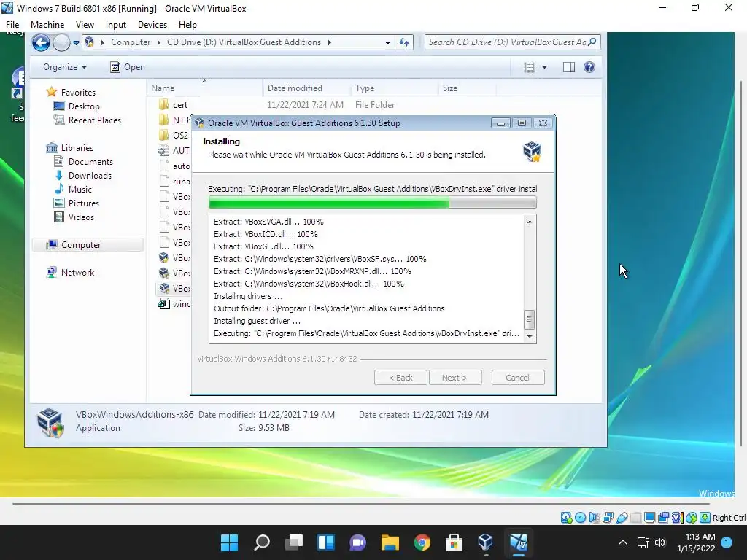Open the Help menu in VirtualBox
The height and width of the screenshot is (560, 747).
tap(187, 25)
